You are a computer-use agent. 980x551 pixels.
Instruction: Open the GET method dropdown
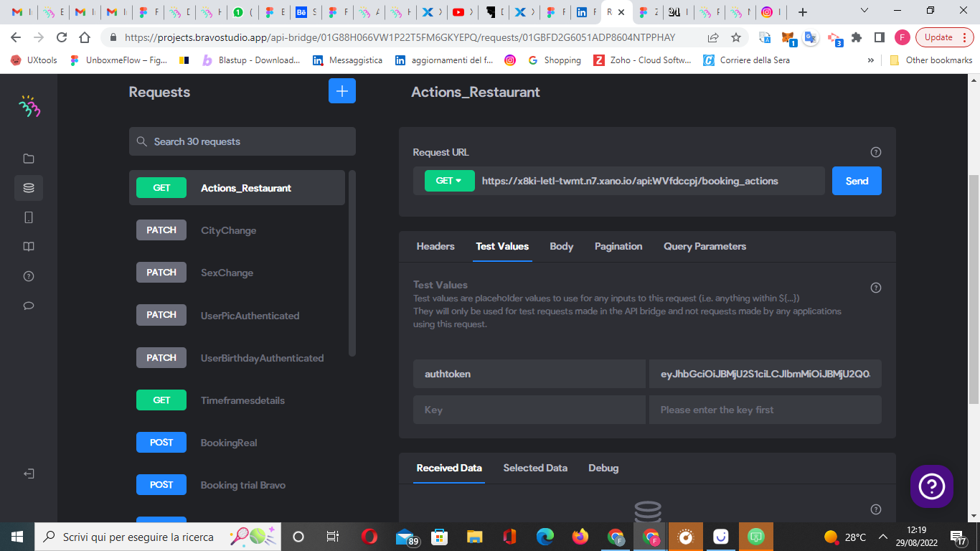click(449, 181)
